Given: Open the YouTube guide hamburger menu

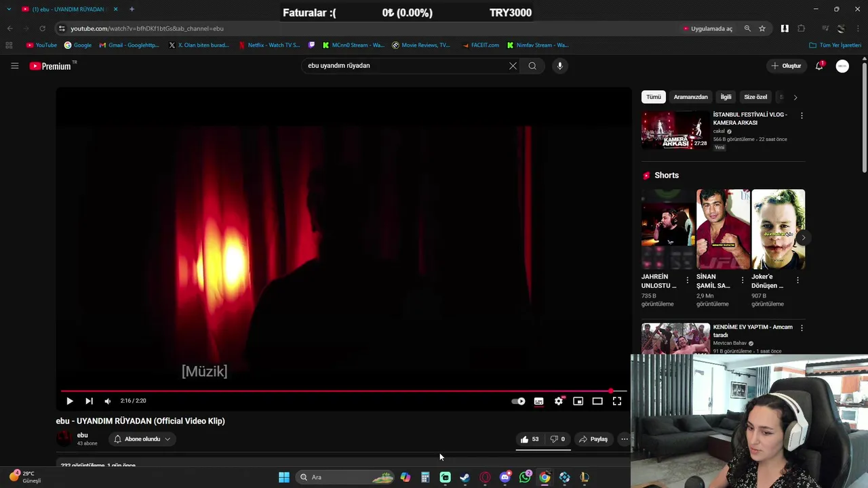Looking at the screenshot, I should pyautogui.click(x=14, y=66).
